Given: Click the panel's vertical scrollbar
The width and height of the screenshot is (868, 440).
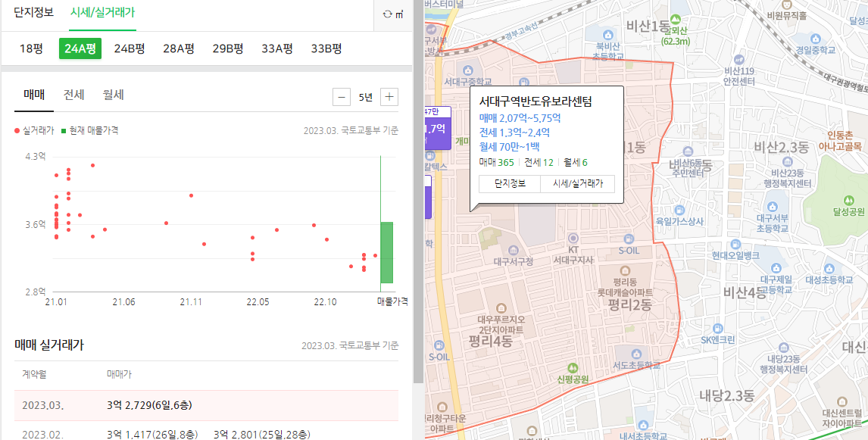Looking at the screenshot, I should click(419, 191).
